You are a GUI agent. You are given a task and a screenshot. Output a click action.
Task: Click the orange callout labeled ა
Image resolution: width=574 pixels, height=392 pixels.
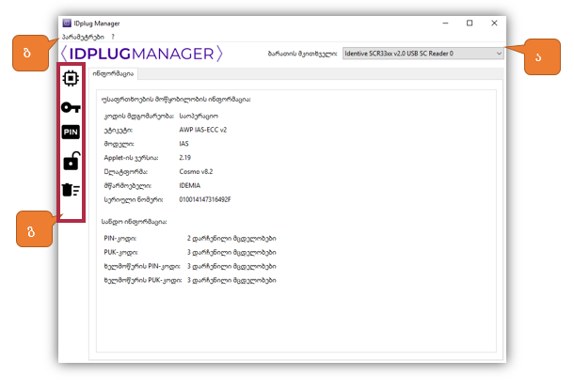539,55
